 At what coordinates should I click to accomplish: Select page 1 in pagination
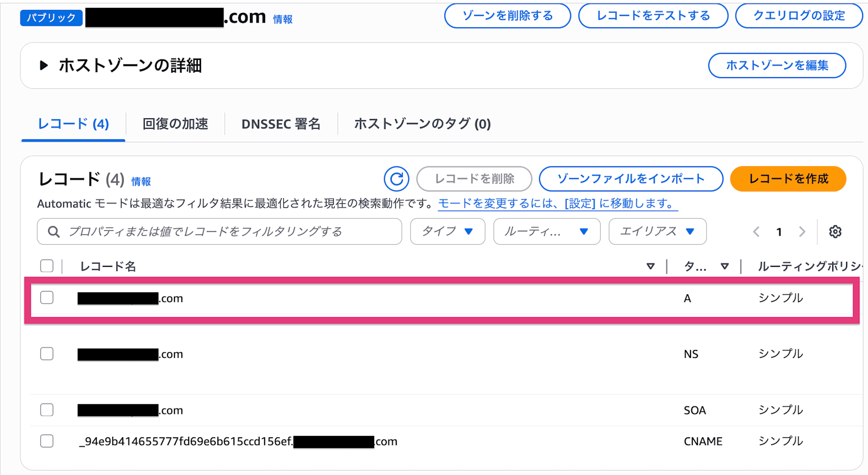tap(779, 232)
